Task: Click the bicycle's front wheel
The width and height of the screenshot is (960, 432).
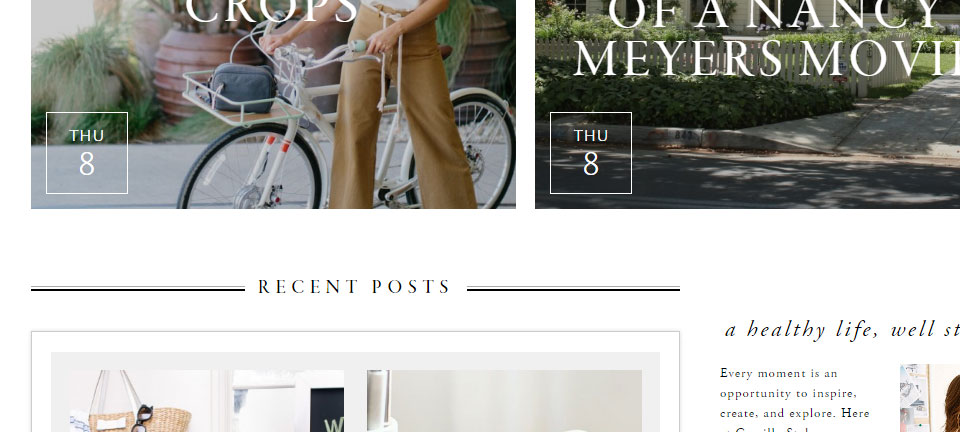Action: 249,168
